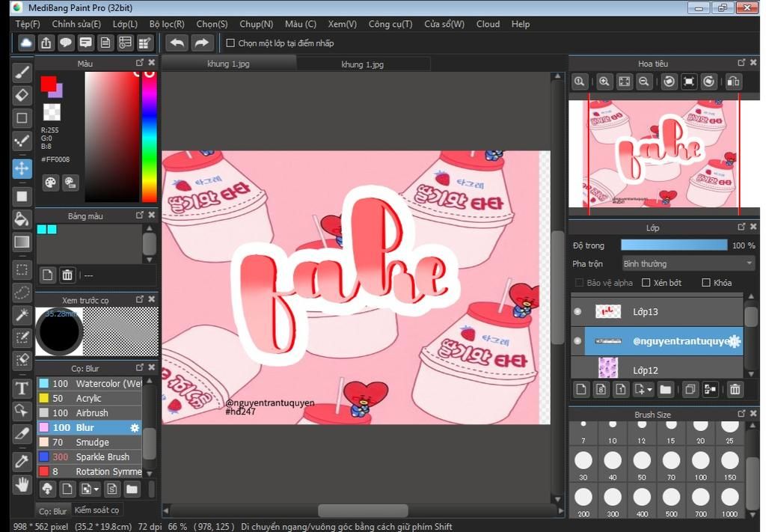Viewport: 766px width, 532px height.
Task: Activate the Move tool
Action: pyautogui.click(x=22, y=168)
